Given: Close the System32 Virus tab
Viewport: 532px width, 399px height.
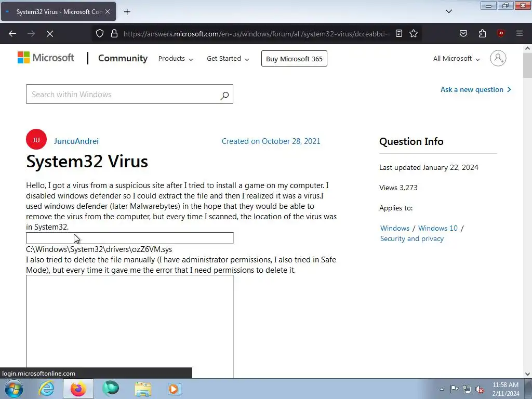Looking at the screenshot, I should click(x=108, y=11).
